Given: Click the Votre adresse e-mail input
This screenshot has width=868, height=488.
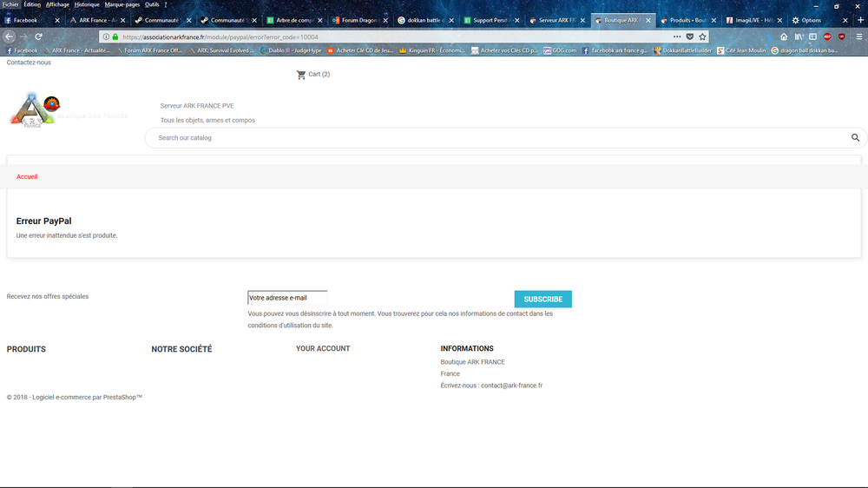Looking at the screenshot, I should pos(287,298).
